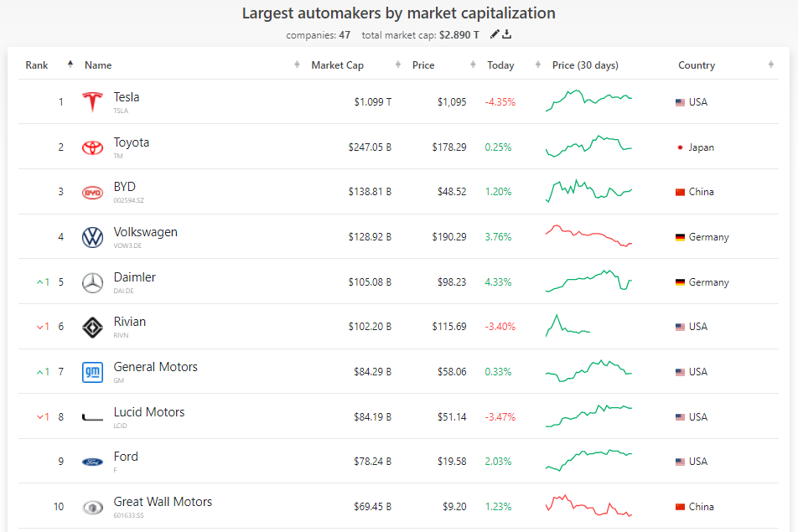Sort table by Rank column
The height and width of the screenshot is (532, 798).
(x=37, y=65)
